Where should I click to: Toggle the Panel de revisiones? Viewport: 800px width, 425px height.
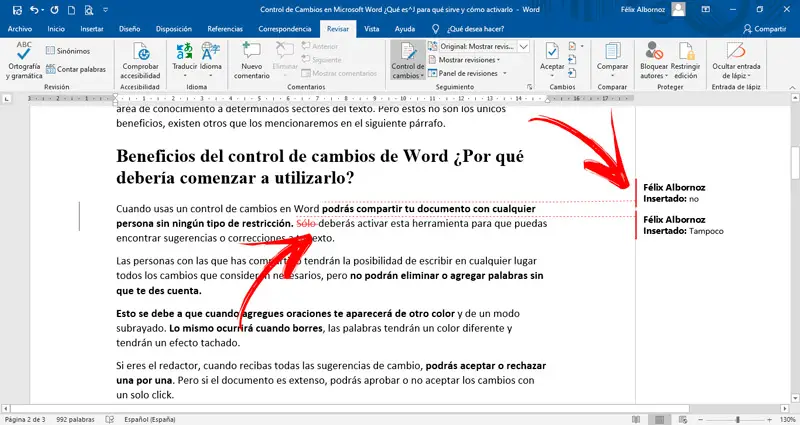click(467, 73)
